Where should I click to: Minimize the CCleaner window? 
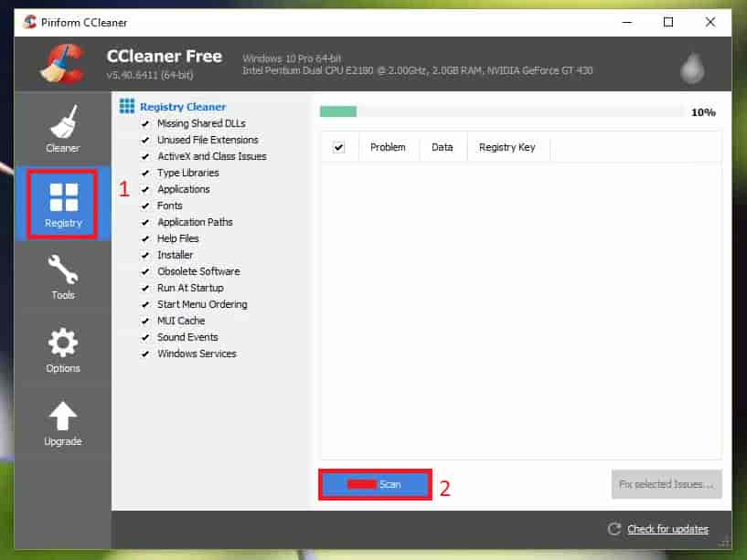click(627, 22)
